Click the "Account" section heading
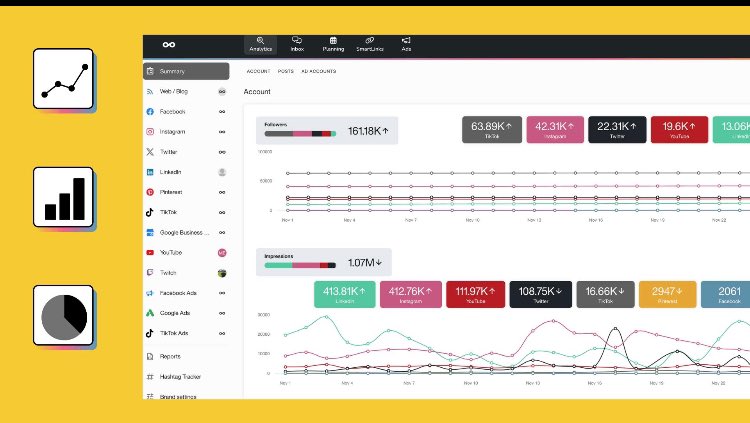The width and height of the screenshot is (750, 423). 257,91
